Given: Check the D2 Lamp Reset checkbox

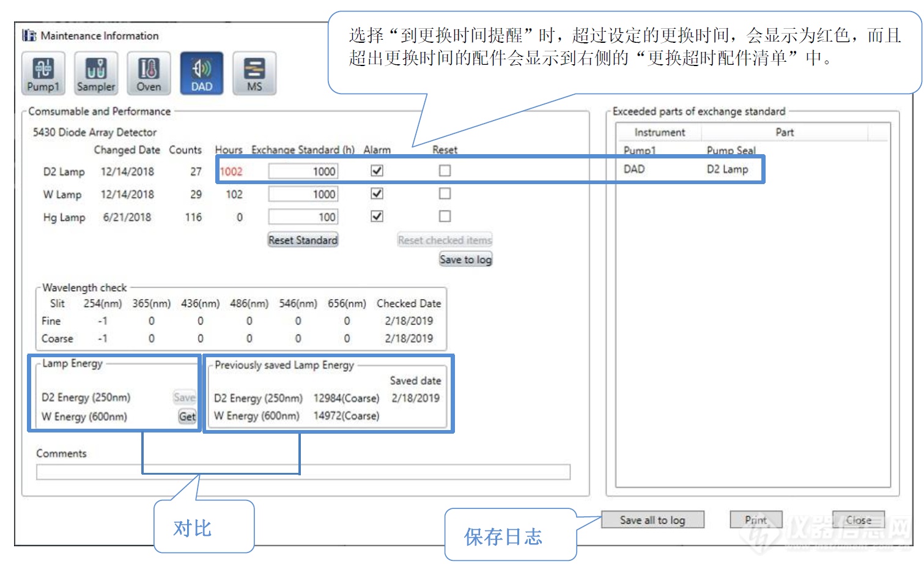Looking at the screenshot, I should point(445,171).
